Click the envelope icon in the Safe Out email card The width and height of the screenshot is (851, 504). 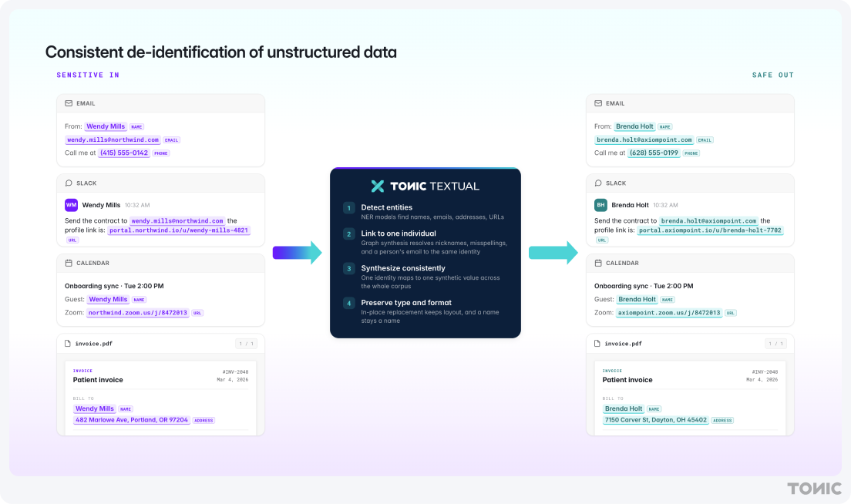(x=598, y=103)
